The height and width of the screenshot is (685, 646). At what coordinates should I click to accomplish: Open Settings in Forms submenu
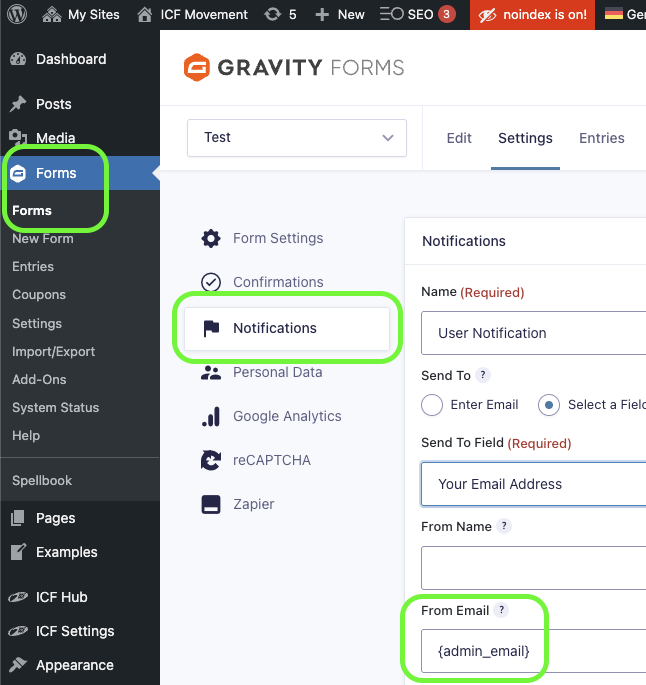[37, 323]
